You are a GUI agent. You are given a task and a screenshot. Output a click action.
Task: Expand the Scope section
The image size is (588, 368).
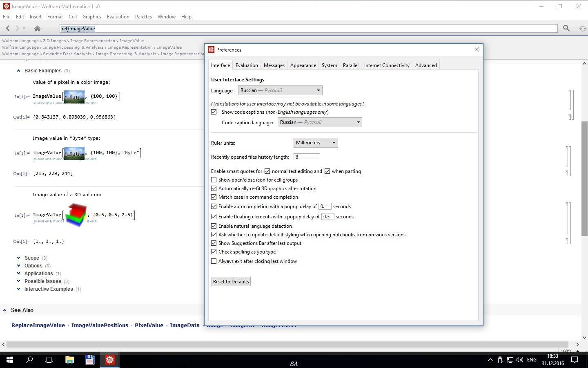[18, 258]
